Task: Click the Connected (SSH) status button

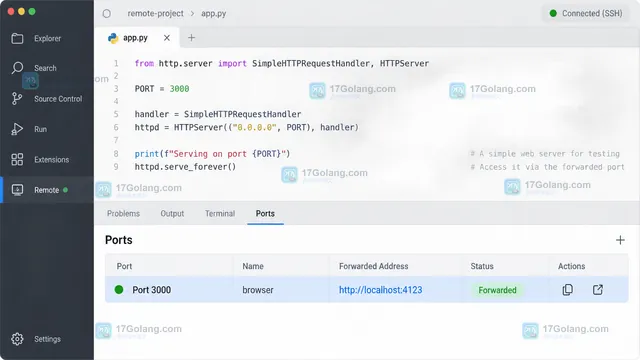Action: point(586,13)
